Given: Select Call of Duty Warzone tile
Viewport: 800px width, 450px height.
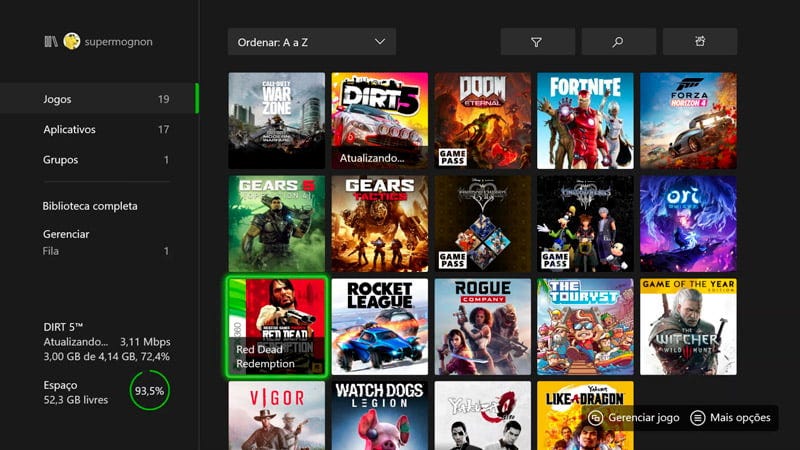Looking at the screenshot, I should tap(277, 120).
